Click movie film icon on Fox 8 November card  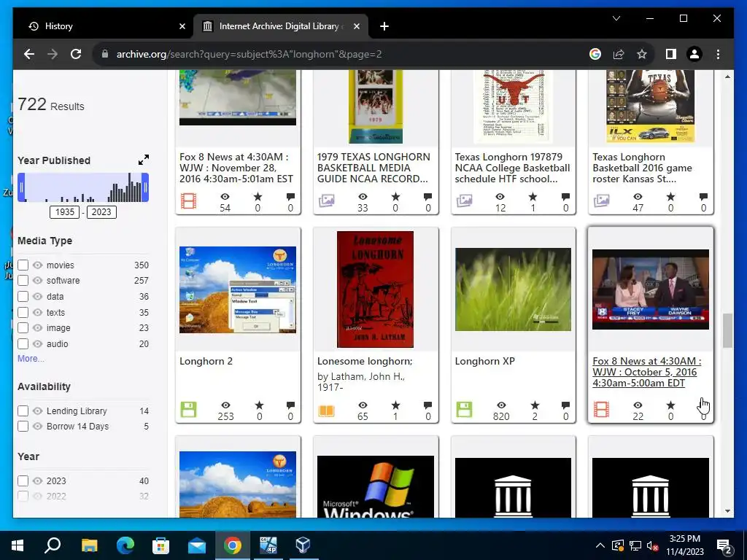[x=189, y=201]
